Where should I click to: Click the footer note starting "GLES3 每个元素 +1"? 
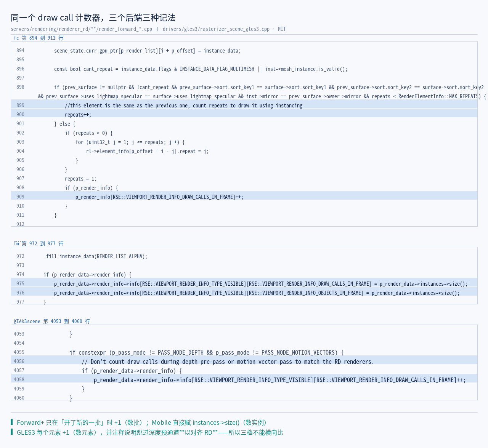150,432
